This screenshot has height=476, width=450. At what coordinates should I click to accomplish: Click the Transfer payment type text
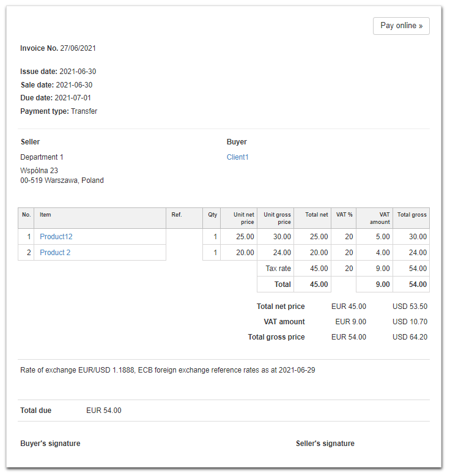pos(84,111)
